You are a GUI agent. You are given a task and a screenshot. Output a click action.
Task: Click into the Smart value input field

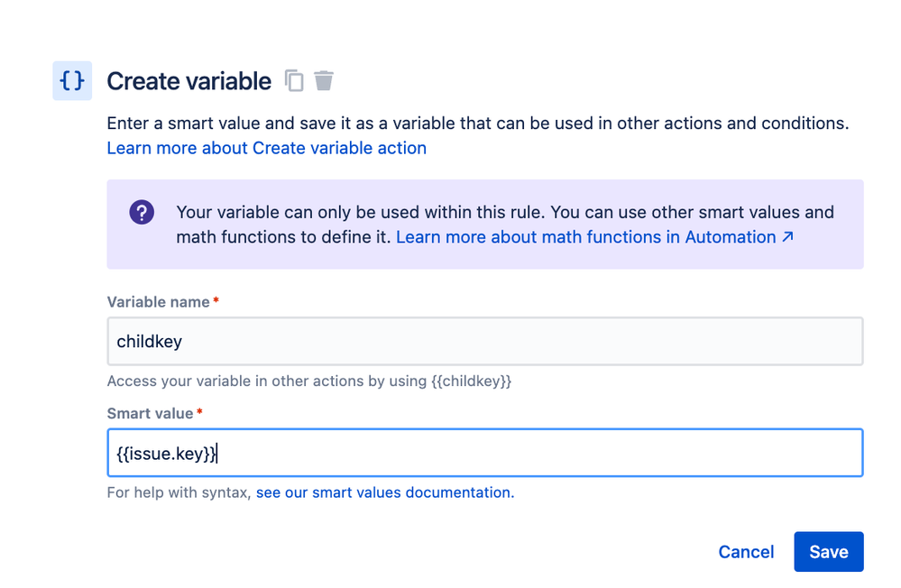[x=484, y=453]
